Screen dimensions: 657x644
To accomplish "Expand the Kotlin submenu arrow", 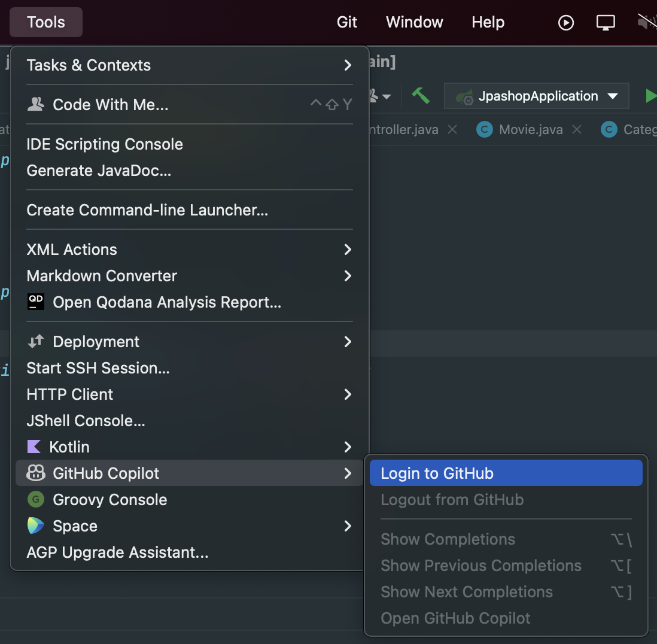I will tap(348, 447).
